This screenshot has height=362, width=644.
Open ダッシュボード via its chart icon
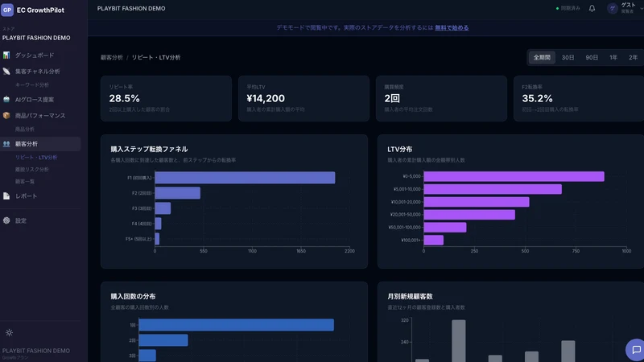click(x=6, y=55)
